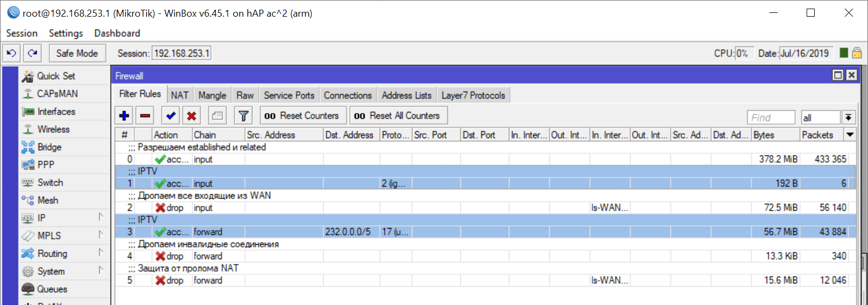Click the padlock icon in toolbar
Image resolution: width=868 pixels, height=305 pixels.
tap(857, 53)
